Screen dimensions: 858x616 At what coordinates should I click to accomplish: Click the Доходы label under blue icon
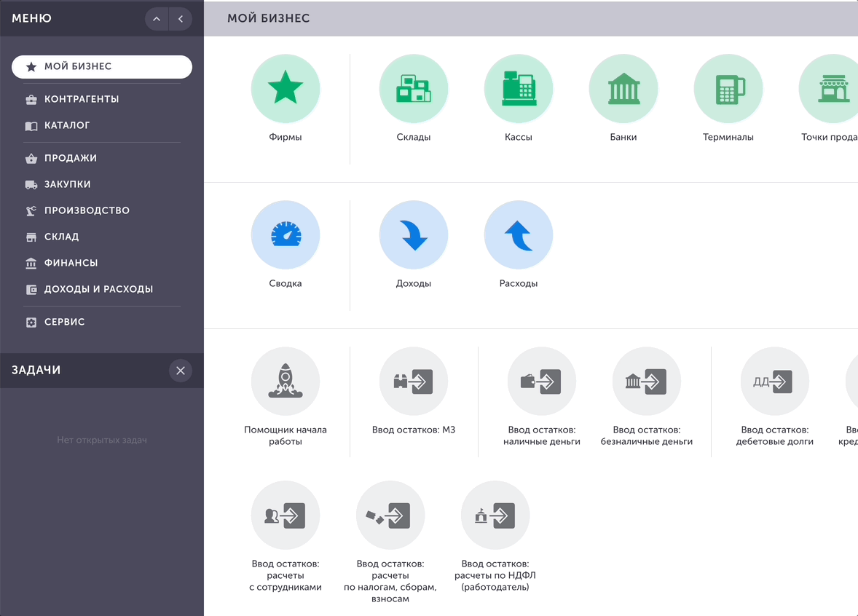click(x=413, y=283)
